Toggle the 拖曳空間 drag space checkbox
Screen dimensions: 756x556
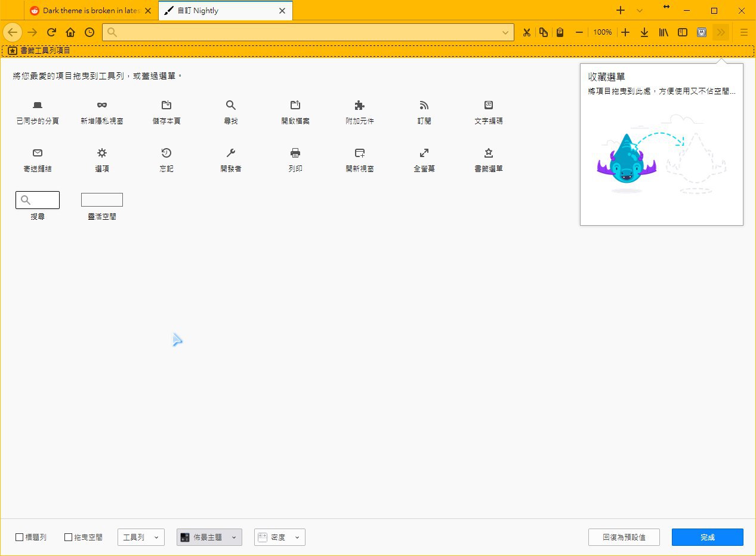[69, 537]
